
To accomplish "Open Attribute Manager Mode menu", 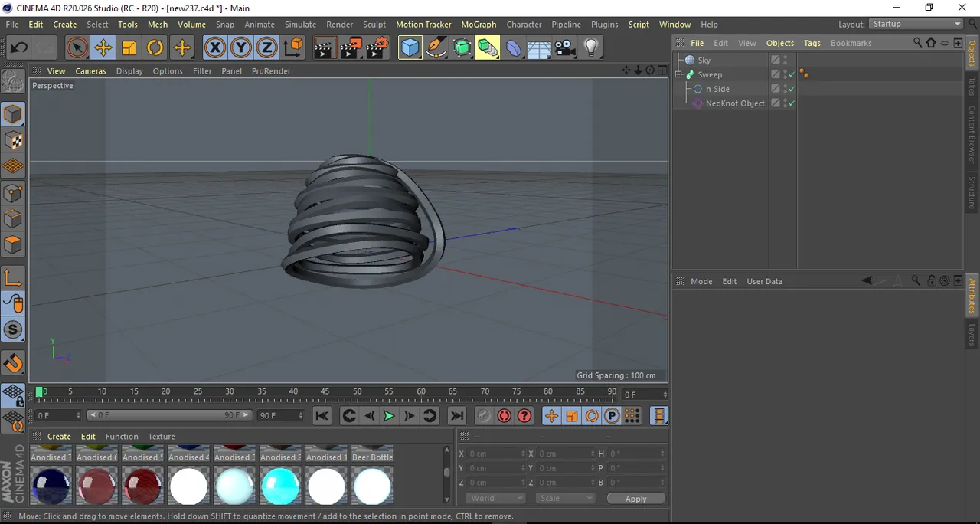I will 701,281.
